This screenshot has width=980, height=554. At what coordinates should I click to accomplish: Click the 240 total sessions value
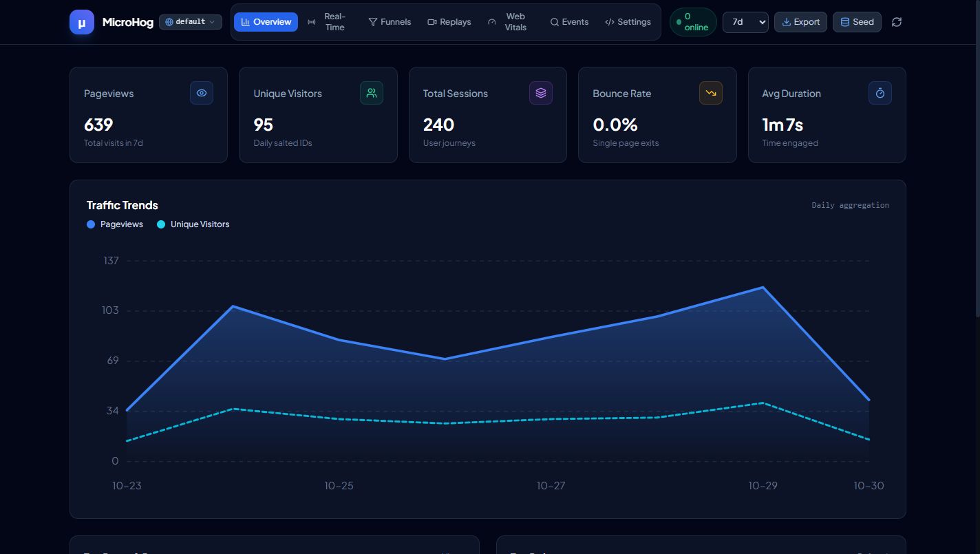pos(438,125)
